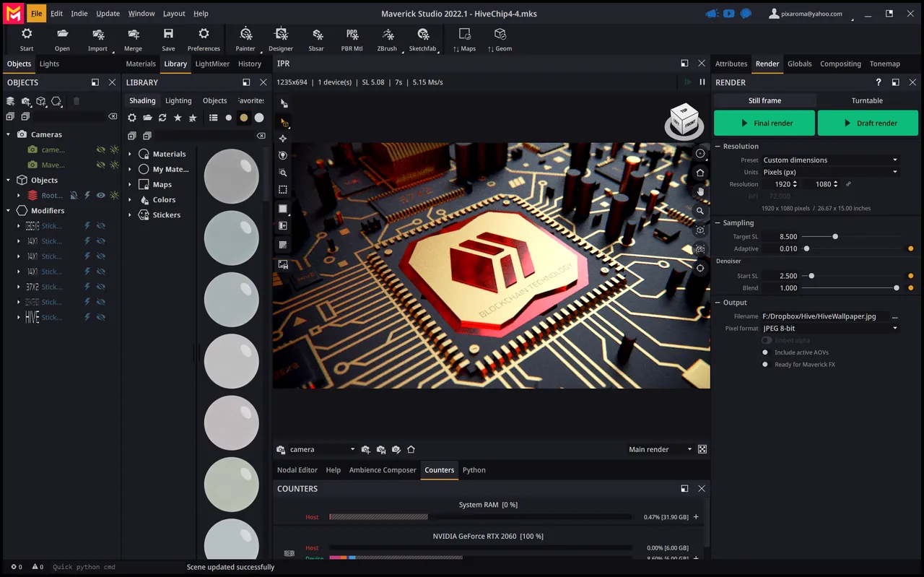
Task: Click the Import toolbar icon
Action: (98, 34)
